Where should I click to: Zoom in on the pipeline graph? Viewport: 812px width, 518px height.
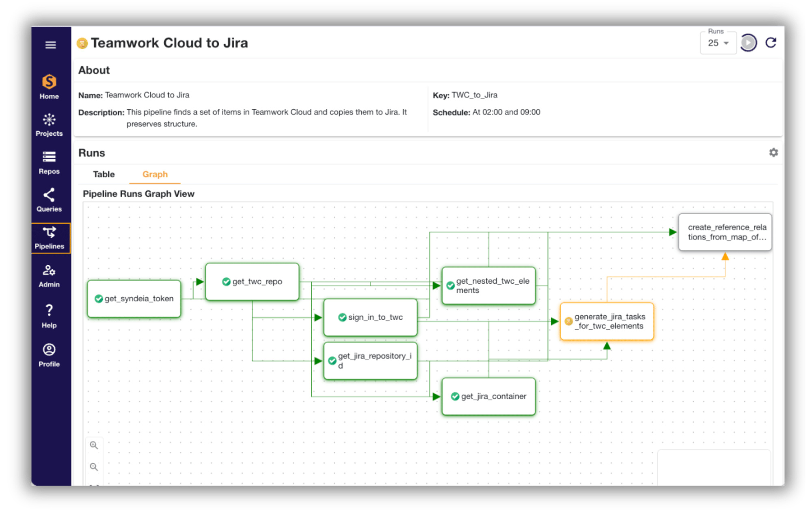point(94,445)
